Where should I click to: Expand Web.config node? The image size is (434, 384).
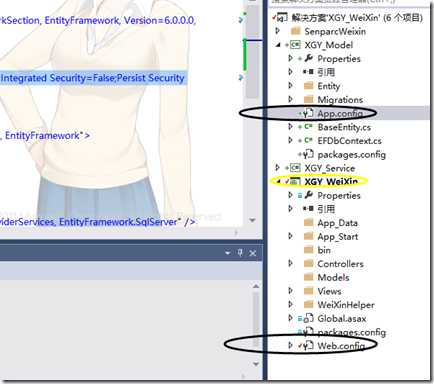[x=291, y=345]
